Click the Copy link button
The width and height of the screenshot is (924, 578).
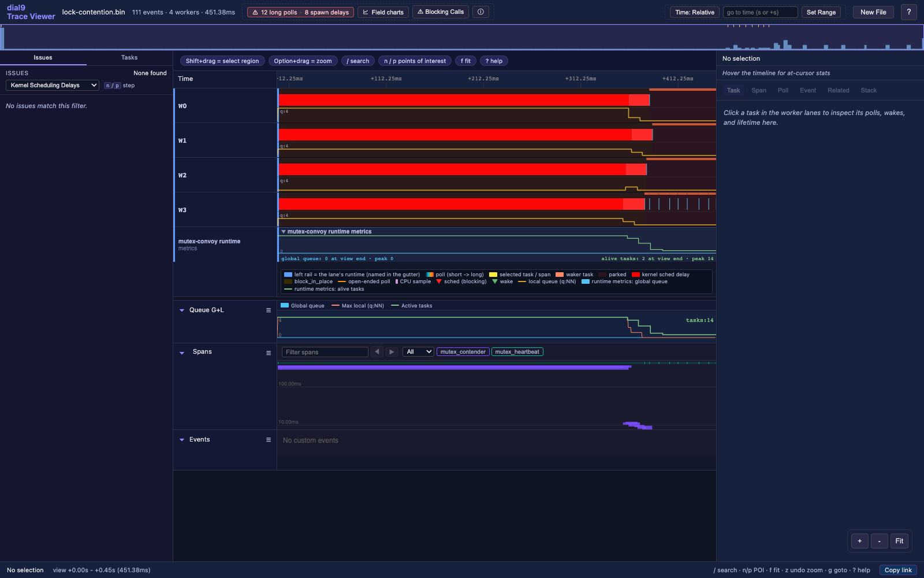click(898, 570)
